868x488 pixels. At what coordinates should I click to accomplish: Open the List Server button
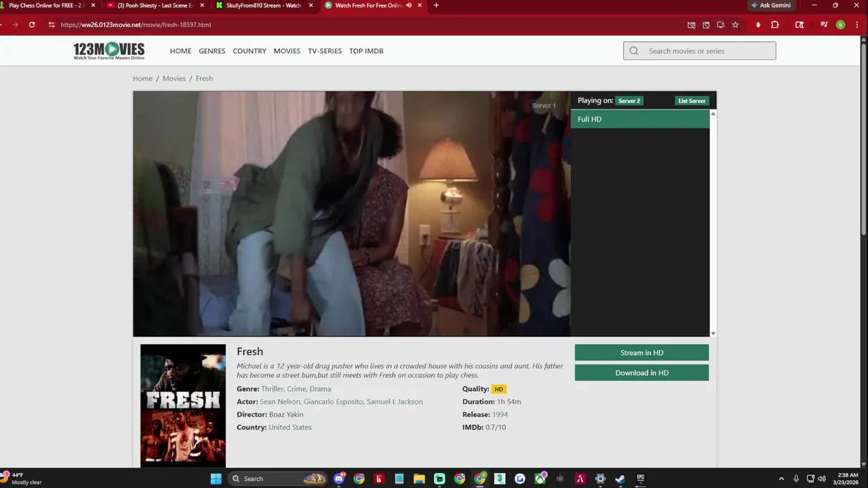[x=692, y=101]
